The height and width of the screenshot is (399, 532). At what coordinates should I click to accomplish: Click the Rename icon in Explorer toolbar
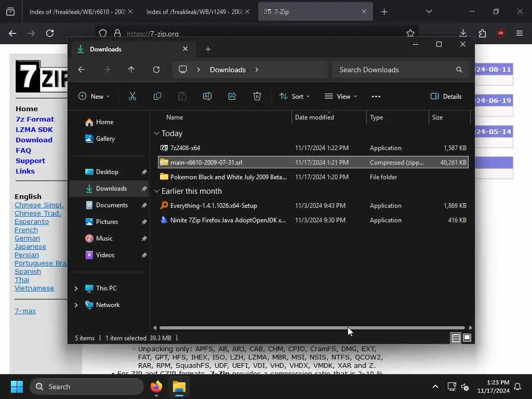(207, 96)
